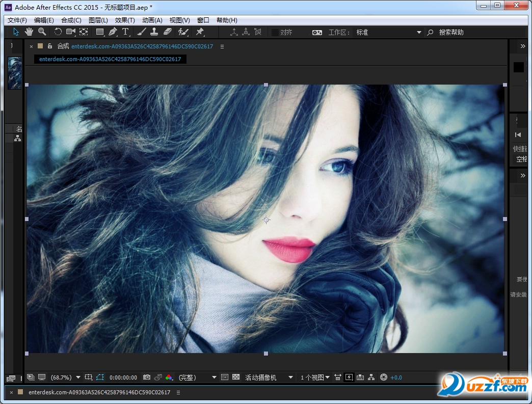Click the Reset Exposure icon

point(383,377)
